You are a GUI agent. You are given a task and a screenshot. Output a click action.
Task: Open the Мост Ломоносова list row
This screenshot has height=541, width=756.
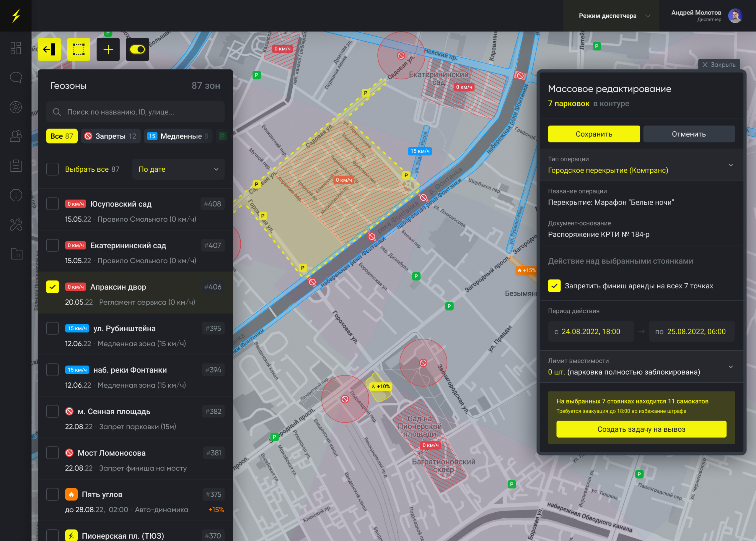[135, 459]
